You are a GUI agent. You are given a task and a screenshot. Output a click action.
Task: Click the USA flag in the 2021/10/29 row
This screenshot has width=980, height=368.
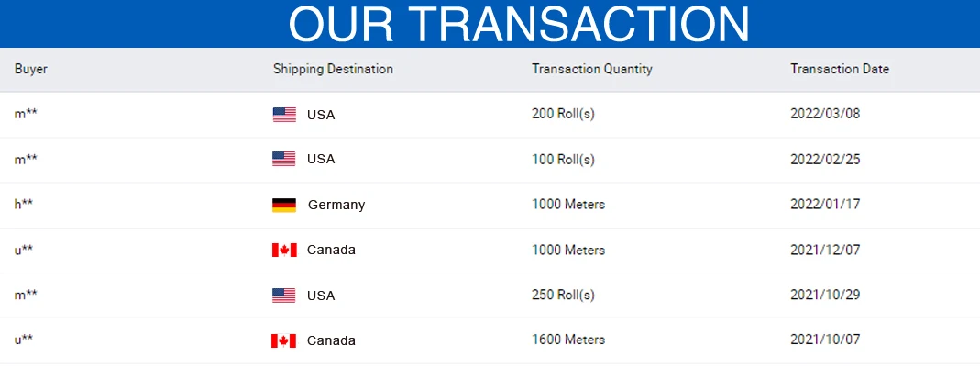284,296
